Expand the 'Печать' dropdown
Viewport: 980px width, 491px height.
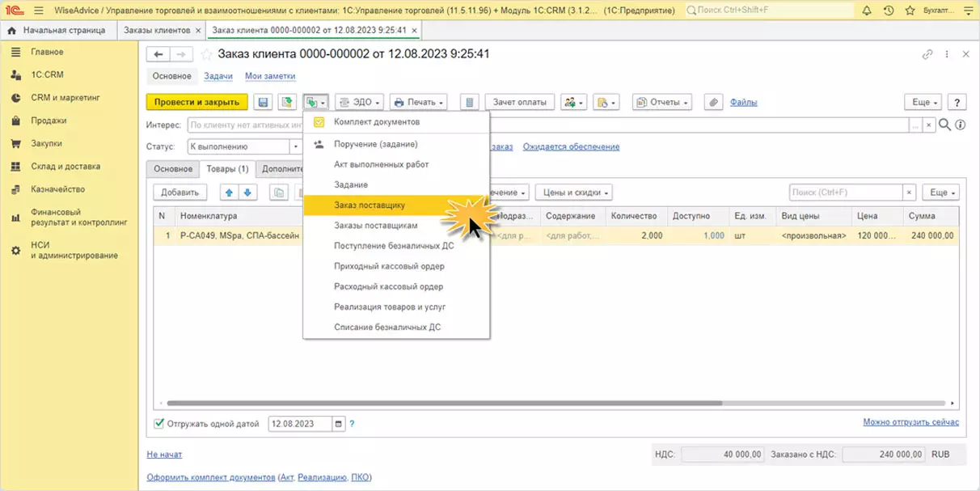418,103
